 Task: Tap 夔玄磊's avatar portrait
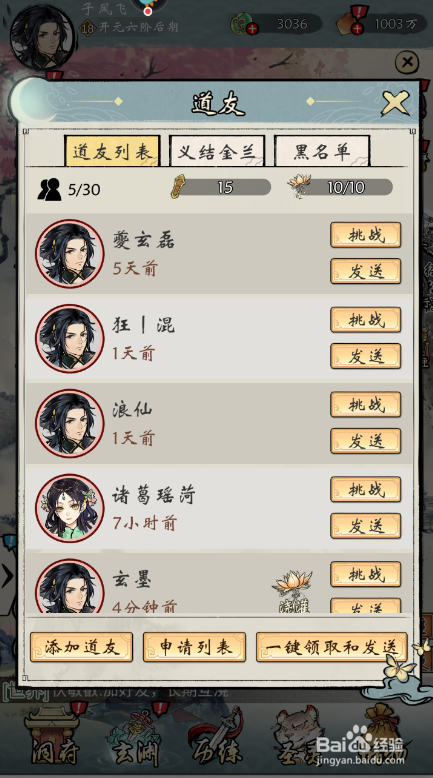pyautogui.click(x=69, y=254)
